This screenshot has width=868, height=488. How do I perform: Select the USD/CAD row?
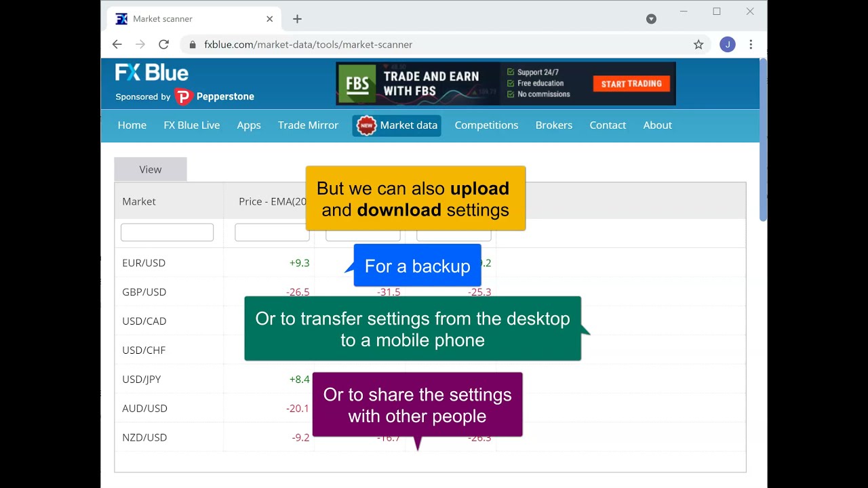point(430,321)
